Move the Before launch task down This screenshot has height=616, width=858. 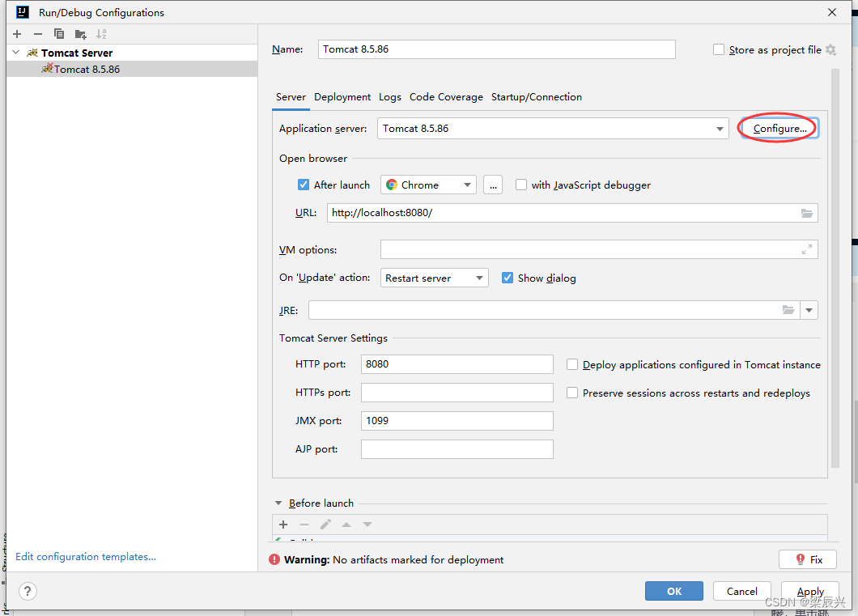(x=367, y=525)
